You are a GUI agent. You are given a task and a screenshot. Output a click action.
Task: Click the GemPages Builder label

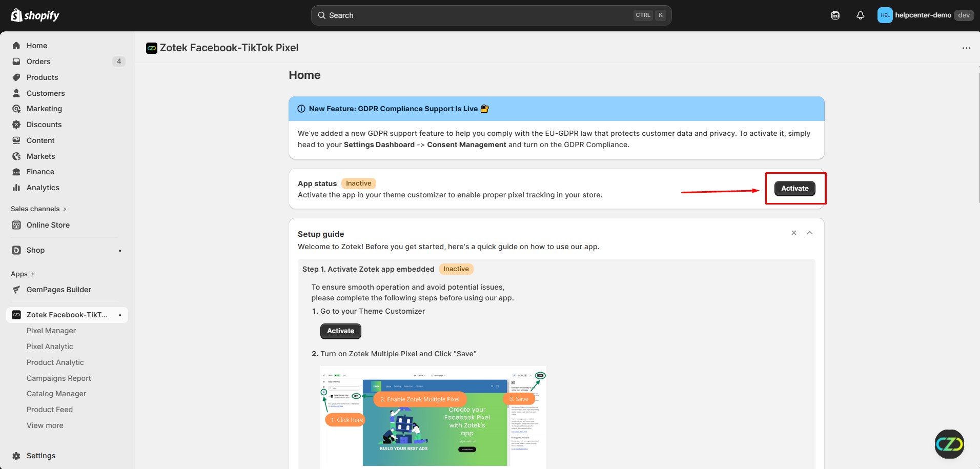click(59, 290)
